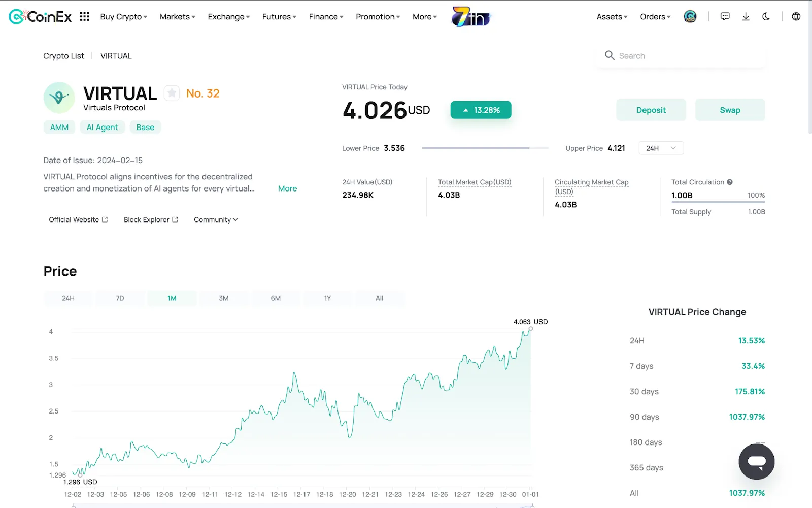Image resolution: width=812 pixels, height=508 pixels.
Task: Click Total Market Cap(USD) label
Action: (475, 182)
